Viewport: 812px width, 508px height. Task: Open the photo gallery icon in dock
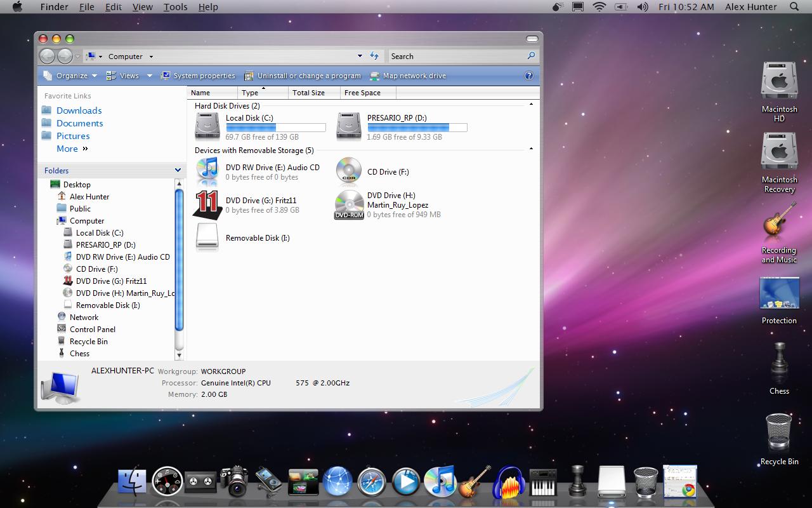(303, 482)
